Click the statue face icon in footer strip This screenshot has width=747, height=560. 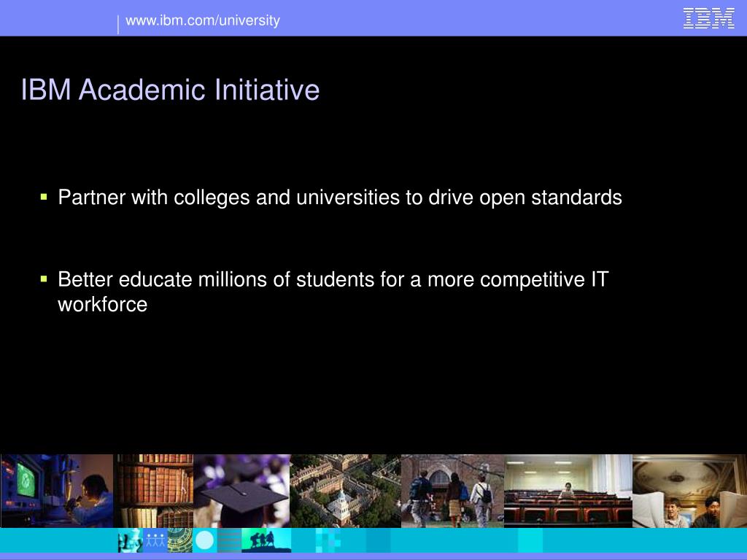131,540
